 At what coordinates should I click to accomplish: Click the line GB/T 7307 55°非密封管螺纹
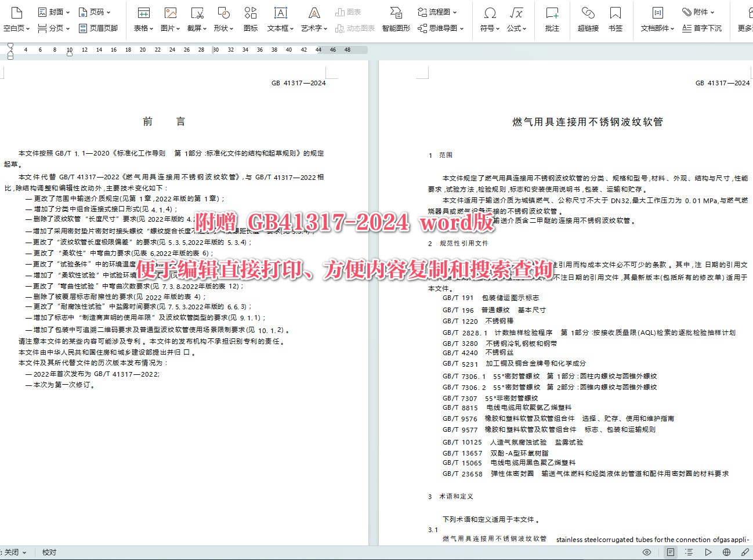pyautogui.click(x=490, y=398)
